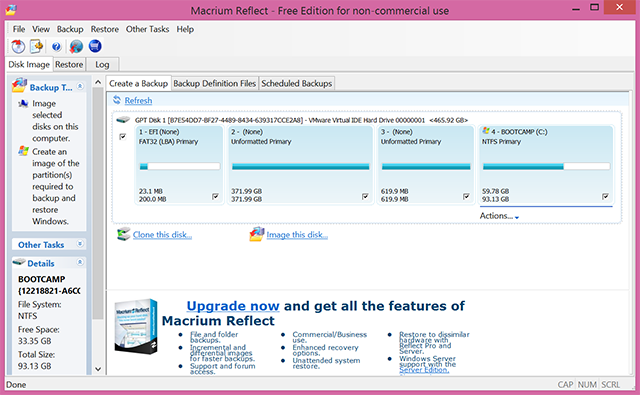Click the Backup Tasks panel header icon

(x=19, y=85)
